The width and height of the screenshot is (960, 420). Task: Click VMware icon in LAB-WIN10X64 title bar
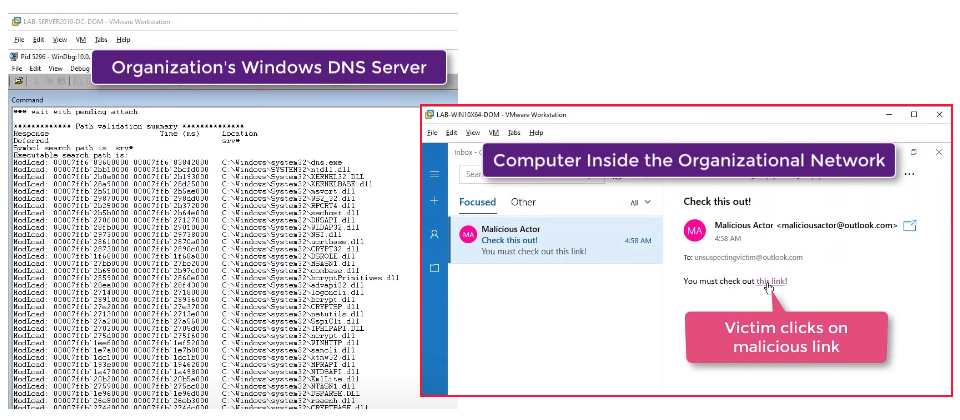click(429, 114)
